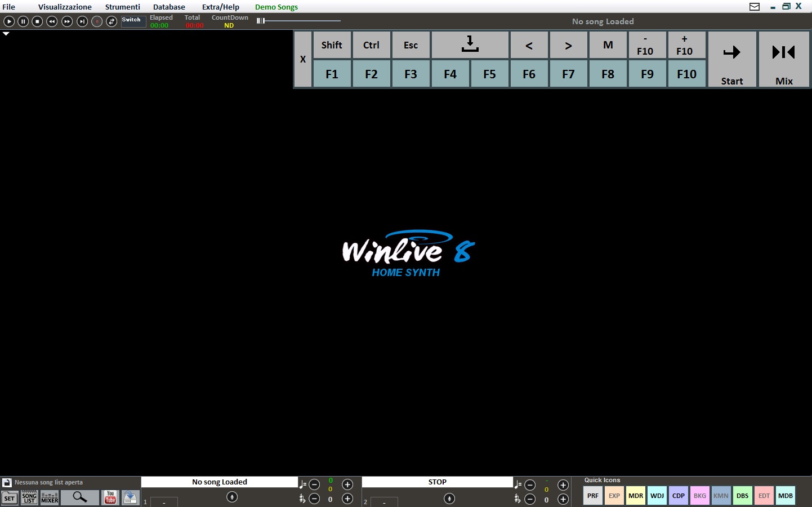The image size is (812, 507).
Task: Expand the small white triangle below transport
Action: [x=6, y=34]
